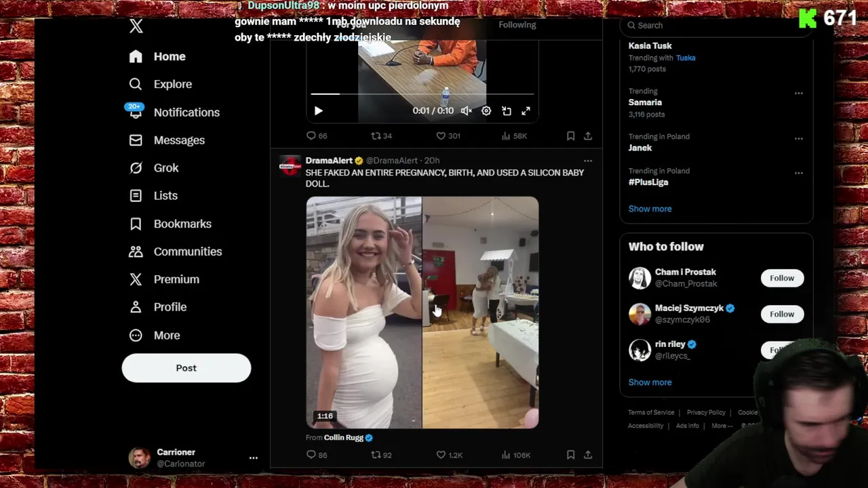Reply to DramaAlert post with 86 comments

coord(317,455)
